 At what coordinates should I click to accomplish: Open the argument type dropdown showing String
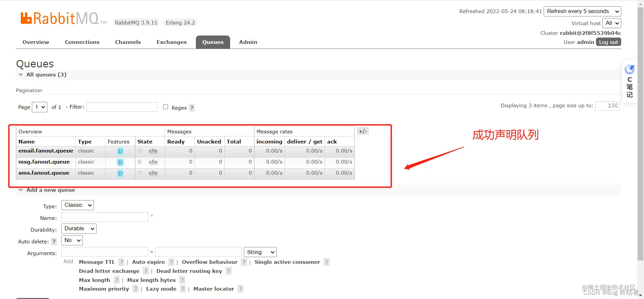coord(260,252)
